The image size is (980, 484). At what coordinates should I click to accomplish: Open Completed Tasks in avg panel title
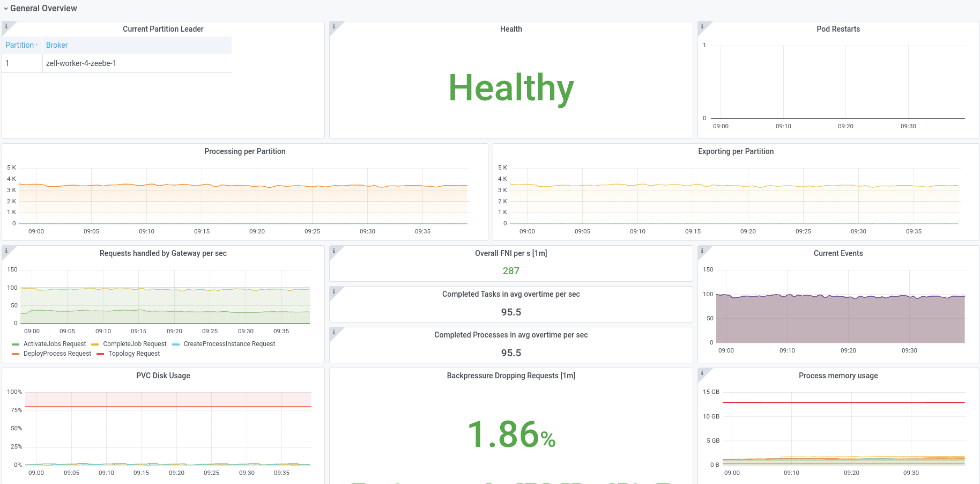511,294
